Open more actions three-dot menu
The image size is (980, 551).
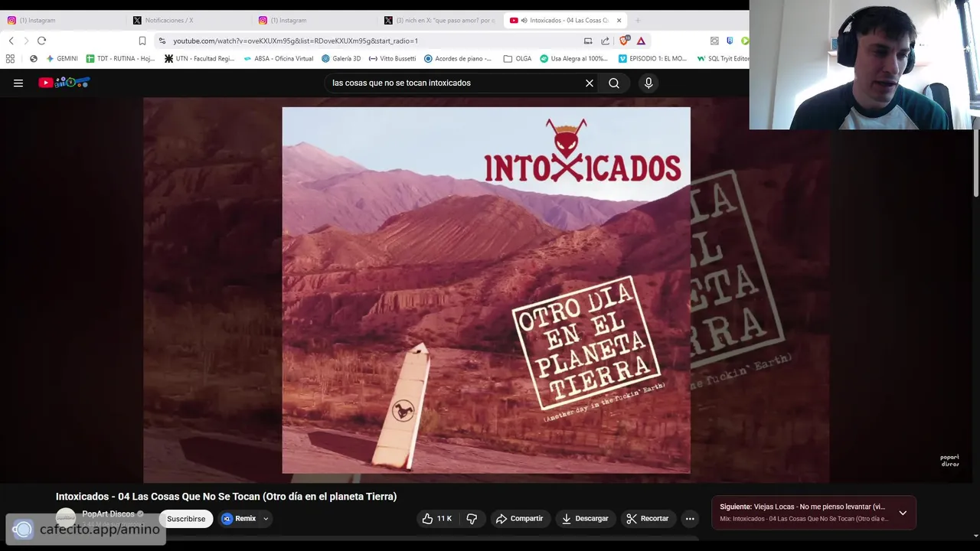point(690,518)
